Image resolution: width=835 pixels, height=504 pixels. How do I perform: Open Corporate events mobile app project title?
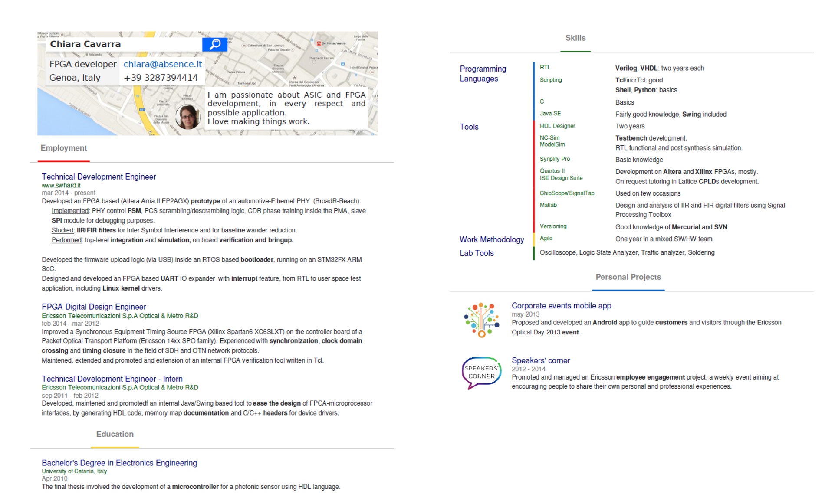[x=561, y=306]
